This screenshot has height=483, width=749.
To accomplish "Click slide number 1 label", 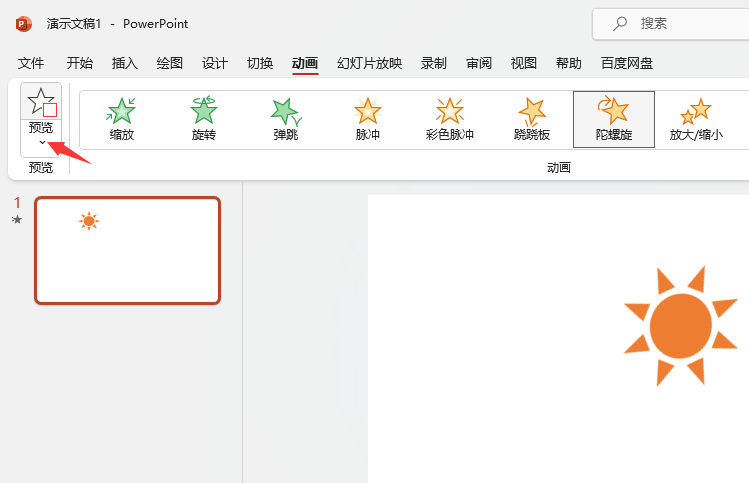I will 17,203.
